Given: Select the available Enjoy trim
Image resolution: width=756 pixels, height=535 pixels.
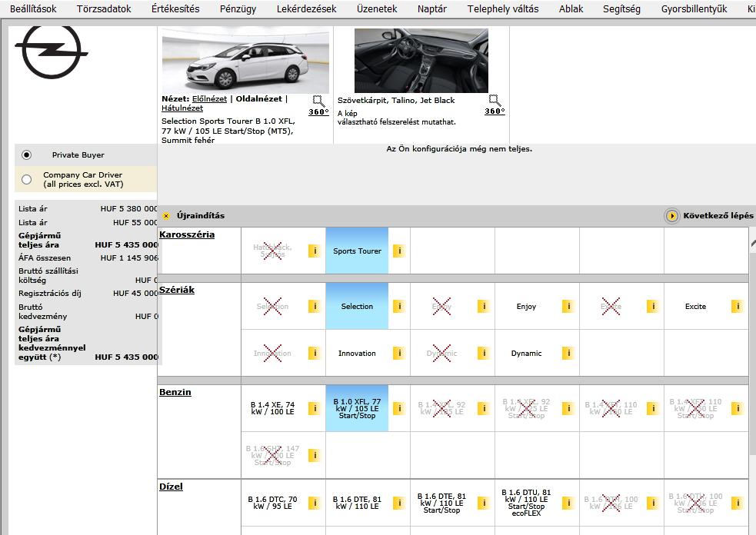Looking at the screenshot, I should [526, 306].
